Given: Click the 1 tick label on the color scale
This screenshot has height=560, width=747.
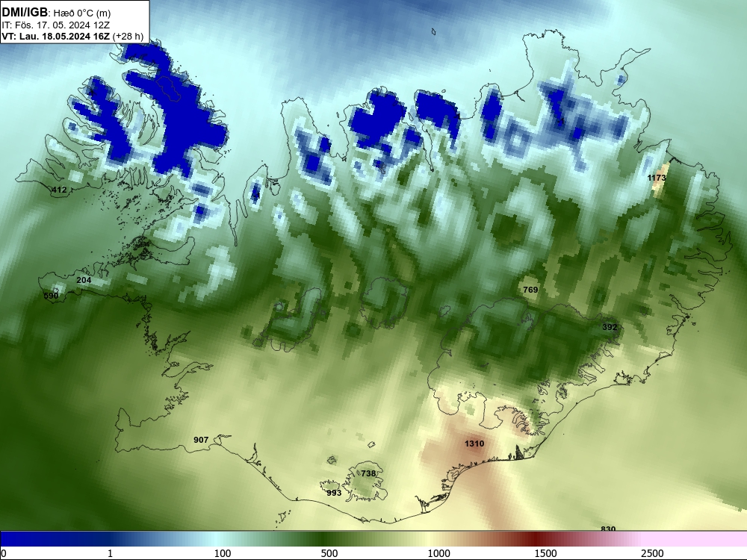Looking at the screenshot, I should coord(110,553).
